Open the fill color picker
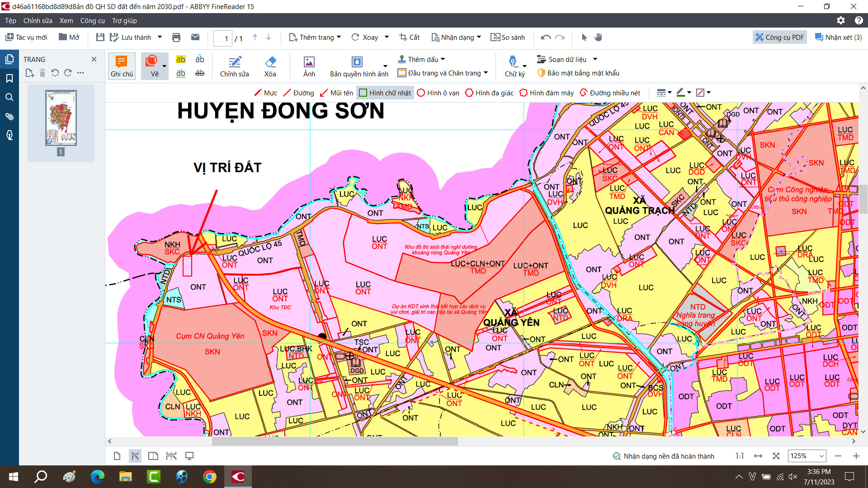This screenshot has height=488, width=868. [x=703, y=93]
